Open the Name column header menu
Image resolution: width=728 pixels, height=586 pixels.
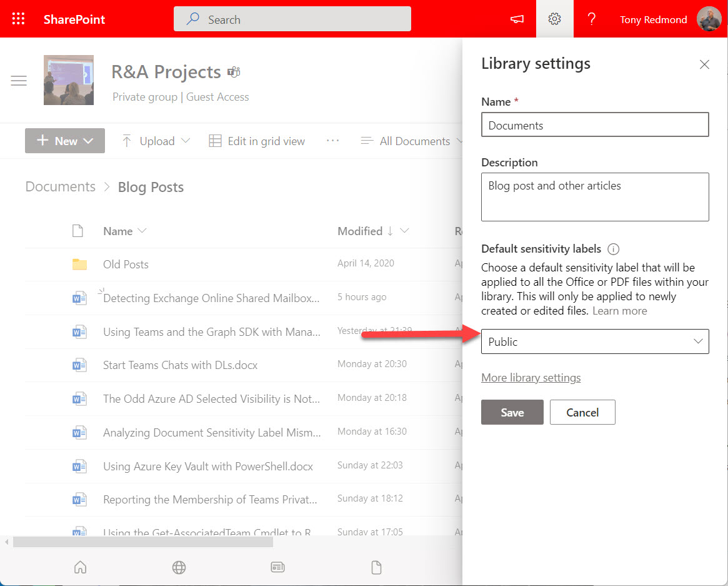124,231
